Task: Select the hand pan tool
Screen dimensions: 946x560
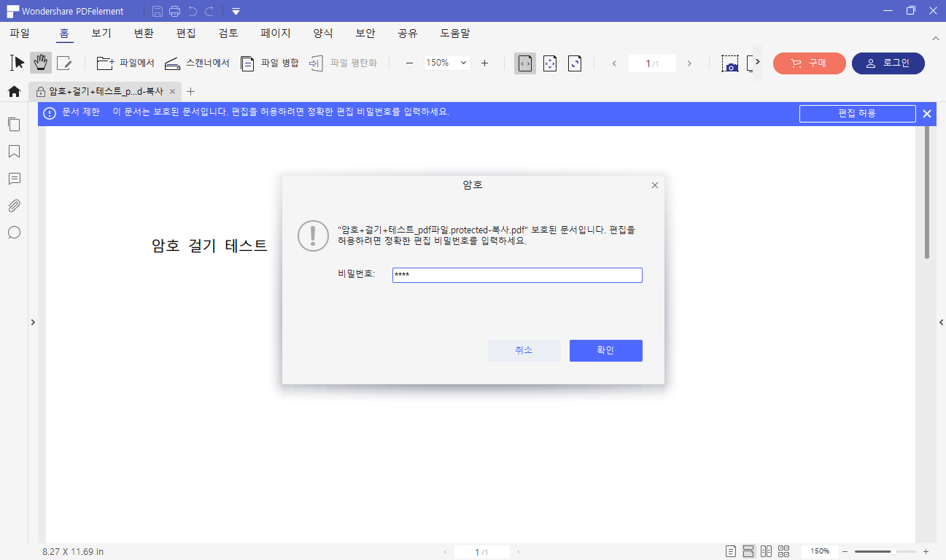Action: click(x=41, y=63)
